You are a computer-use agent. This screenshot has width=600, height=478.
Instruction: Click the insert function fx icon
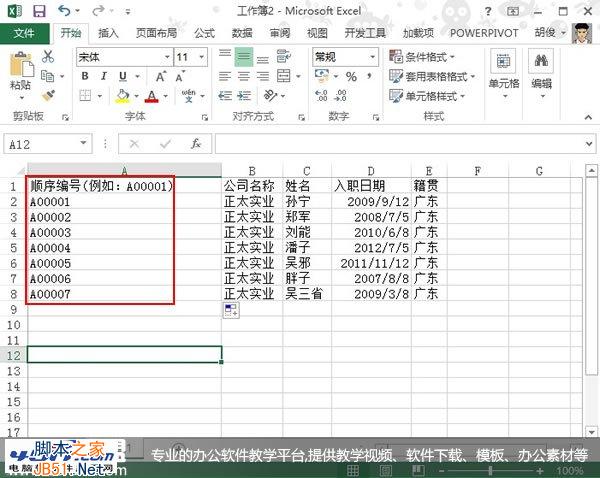coord(196,144)
